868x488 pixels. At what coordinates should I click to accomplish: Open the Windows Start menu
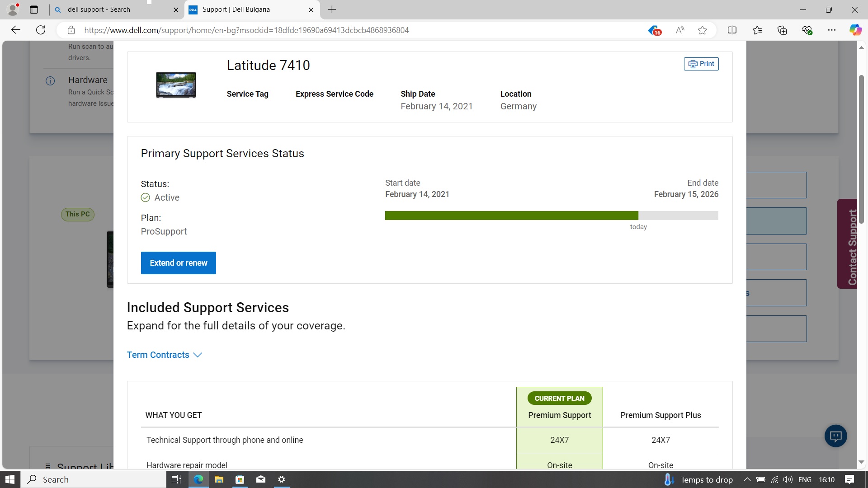click(x=10, y=479)
